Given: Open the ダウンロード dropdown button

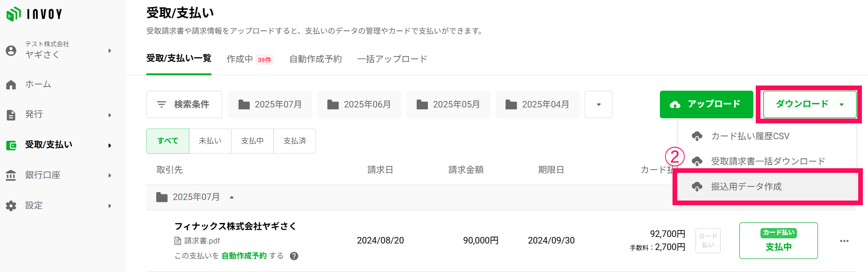Looking at the screenshot, I should tap(810, 104).
